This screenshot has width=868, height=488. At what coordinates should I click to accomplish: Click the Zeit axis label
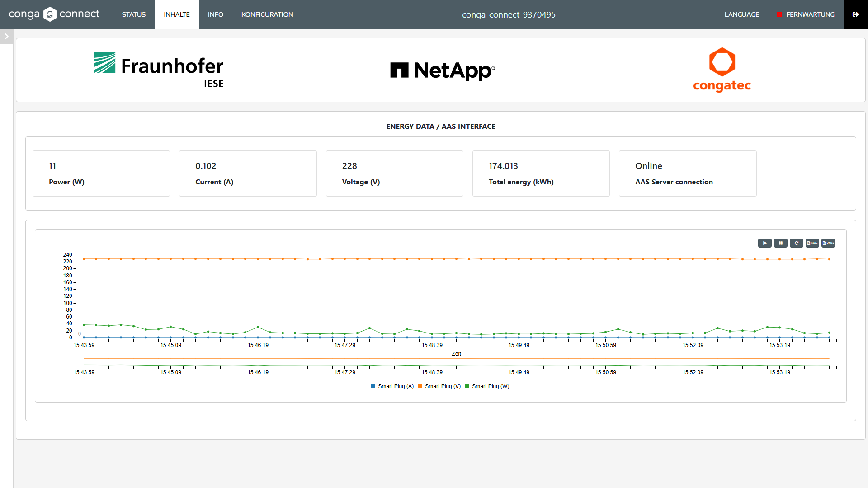[456, 354]
